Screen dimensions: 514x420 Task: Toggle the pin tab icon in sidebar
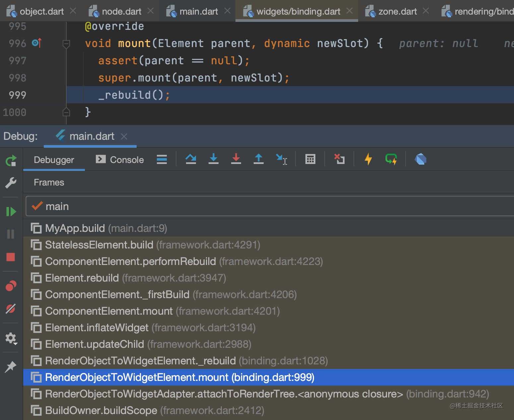point(11,366)
